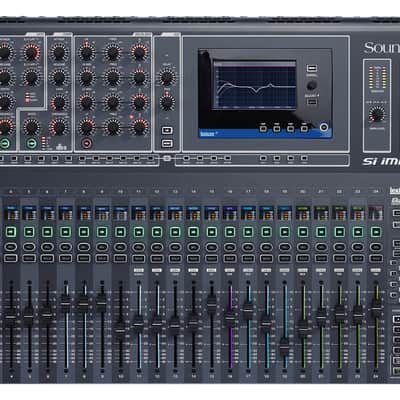Click the channel 19 fader cap

[x=284, y=347]
